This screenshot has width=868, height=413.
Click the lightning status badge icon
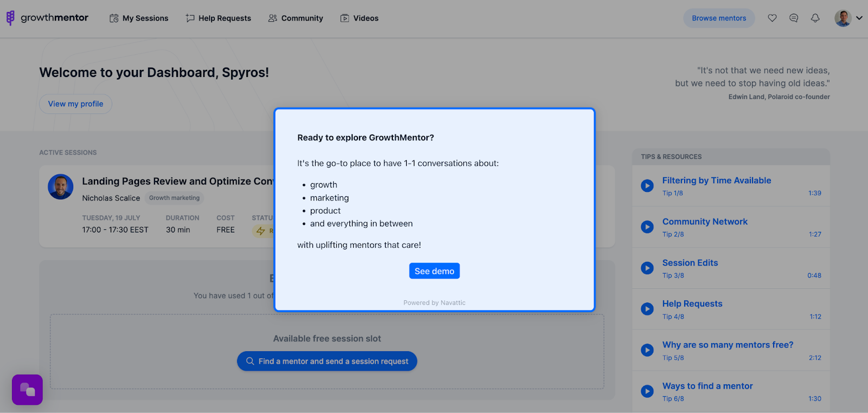(x=261, y=231)
